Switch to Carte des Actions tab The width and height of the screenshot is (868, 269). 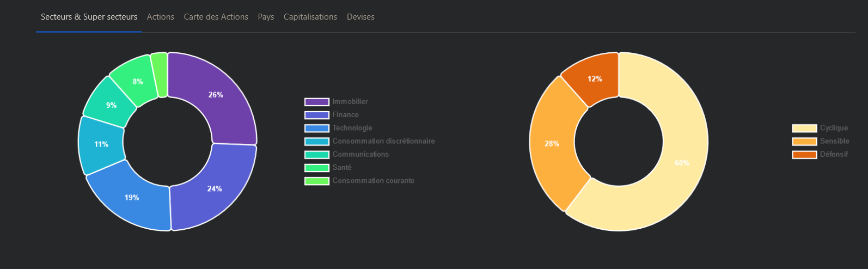pyautogui.click(x=216, y=17)
